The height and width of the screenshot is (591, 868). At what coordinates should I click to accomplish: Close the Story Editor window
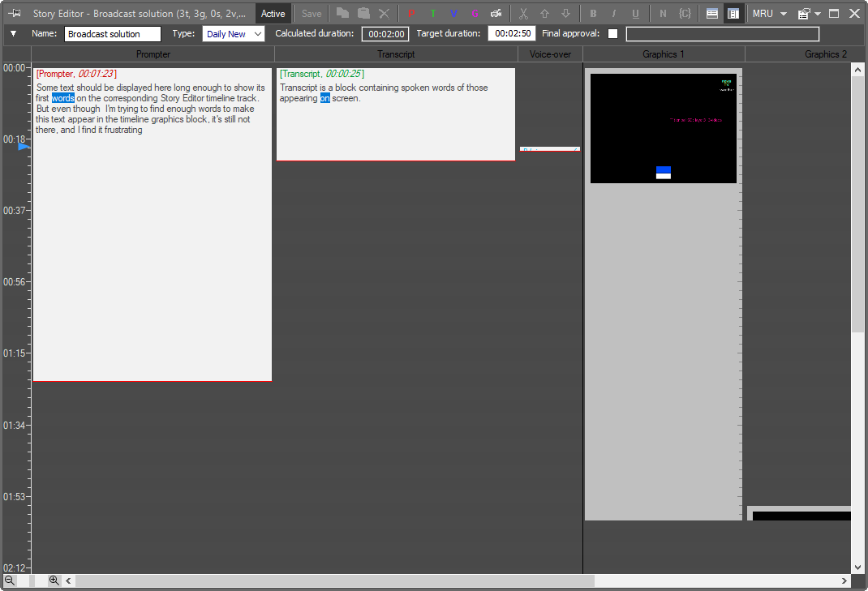pyautogui.click(x=855, y=13)
